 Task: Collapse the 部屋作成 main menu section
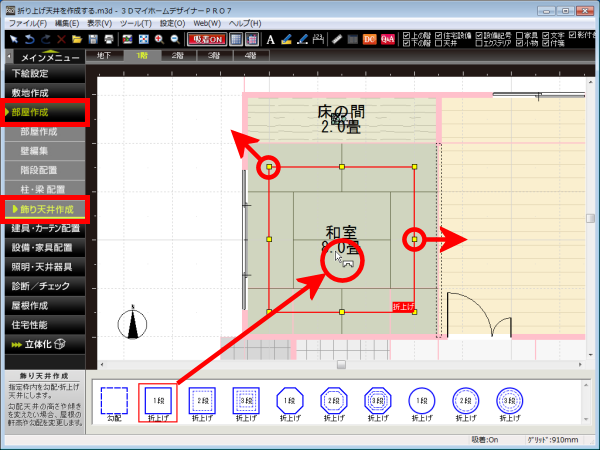[45, 112]
